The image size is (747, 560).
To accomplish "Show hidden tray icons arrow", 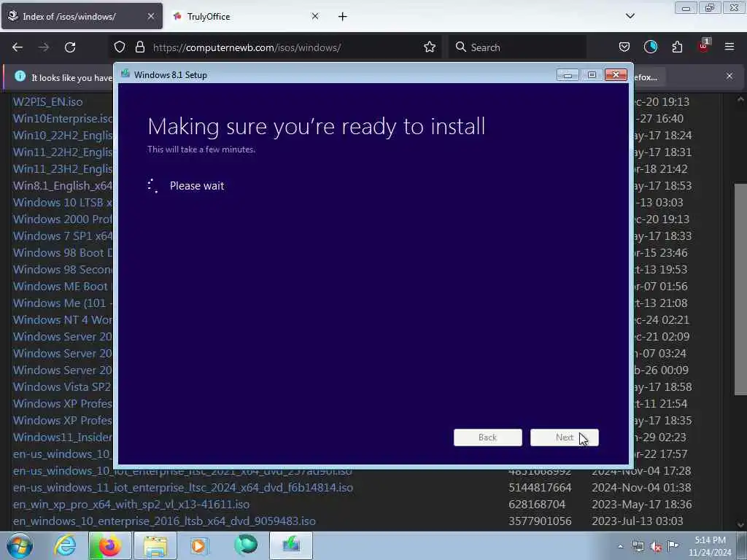I will pyautogui.click(x=620, y=547).
